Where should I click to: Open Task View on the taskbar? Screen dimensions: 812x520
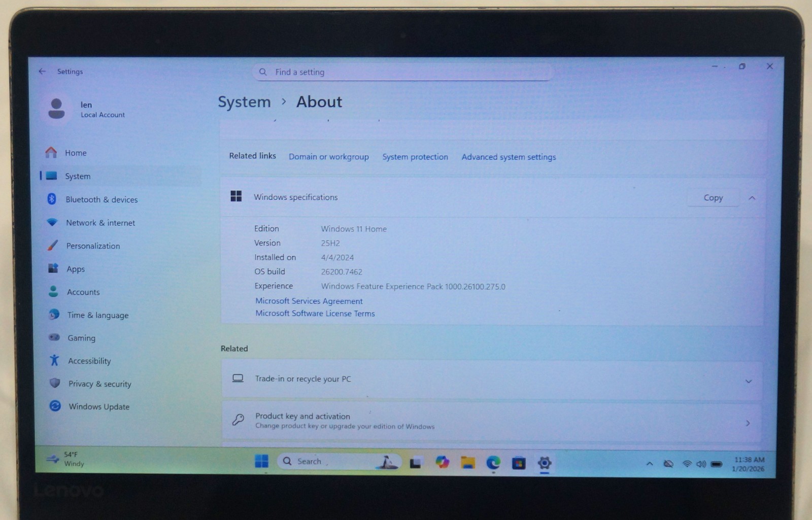click(x=416, y=463)
